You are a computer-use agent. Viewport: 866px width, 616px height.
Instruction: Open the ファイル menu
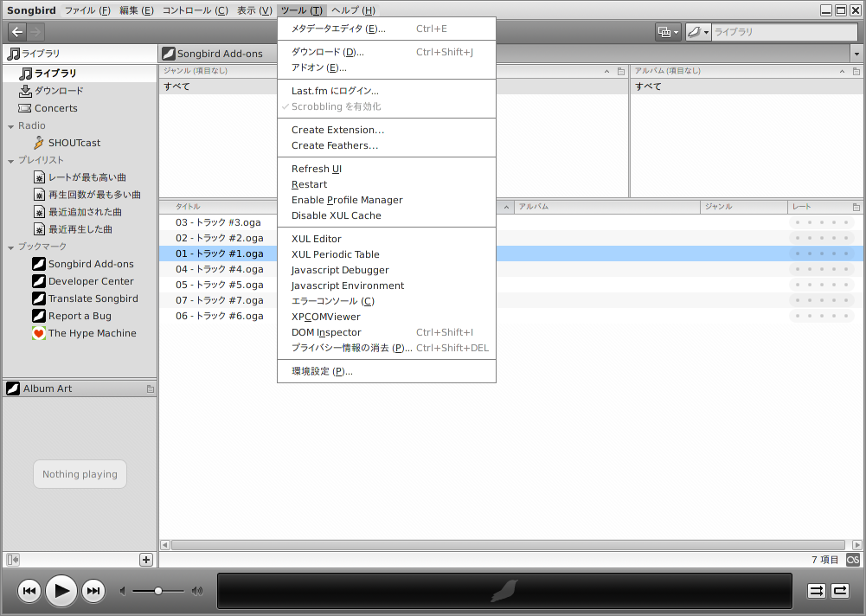pyautogui.click(x=87, y=10)
